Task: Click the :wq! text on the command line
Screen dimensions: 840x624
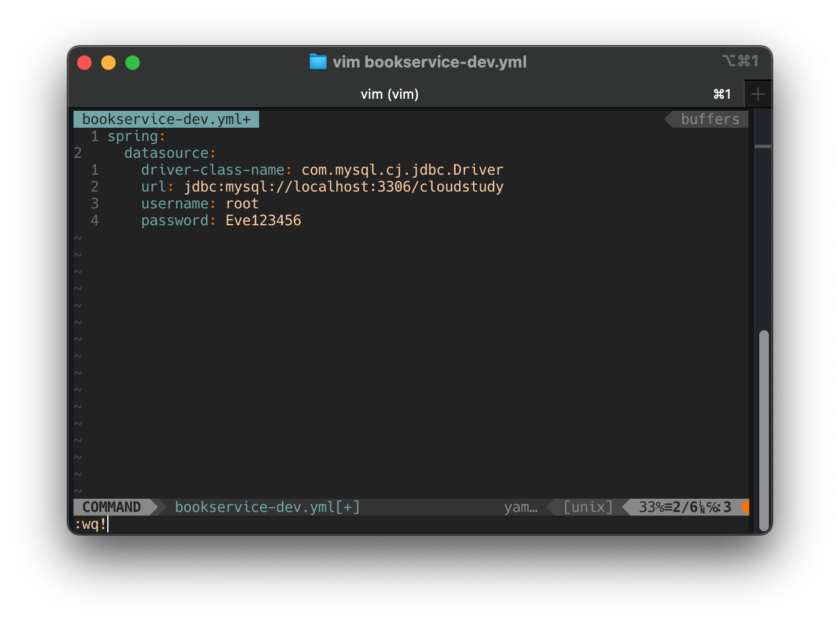Action: pos(91,524)
